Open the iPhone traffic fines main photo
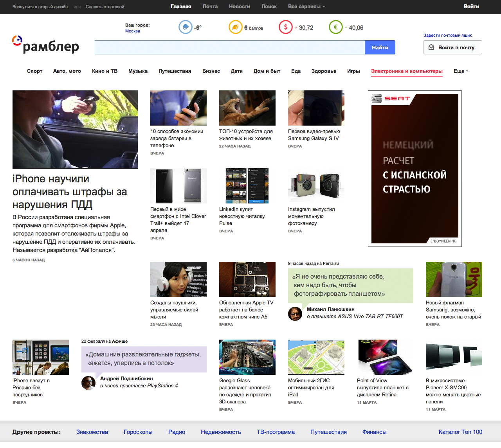 [x=75, y=130]
